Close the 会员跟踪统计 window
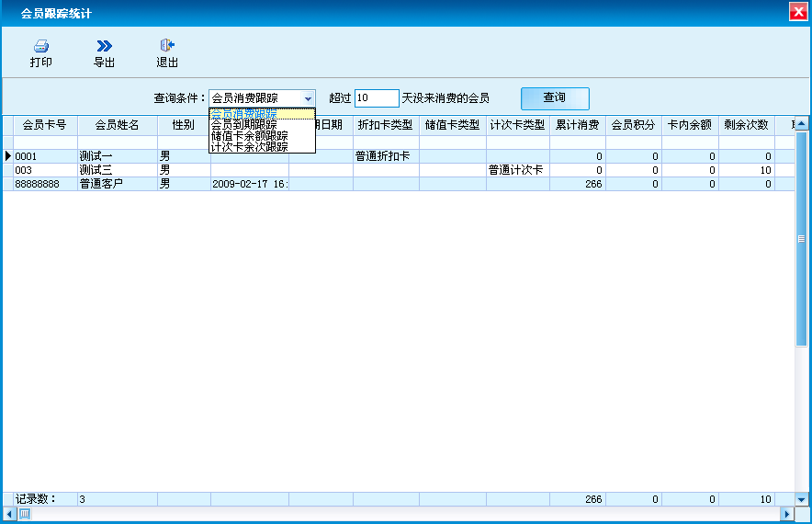 798,13
